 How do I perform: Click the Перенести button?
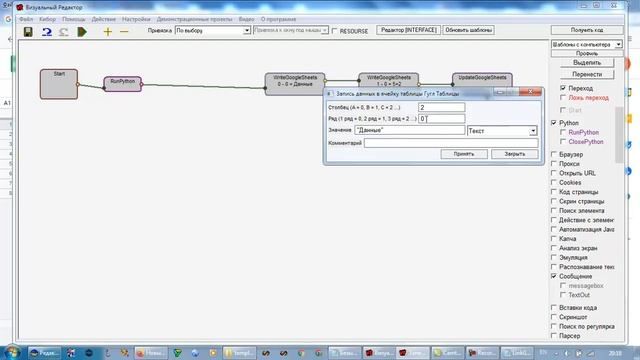click(x=587, y=74)
